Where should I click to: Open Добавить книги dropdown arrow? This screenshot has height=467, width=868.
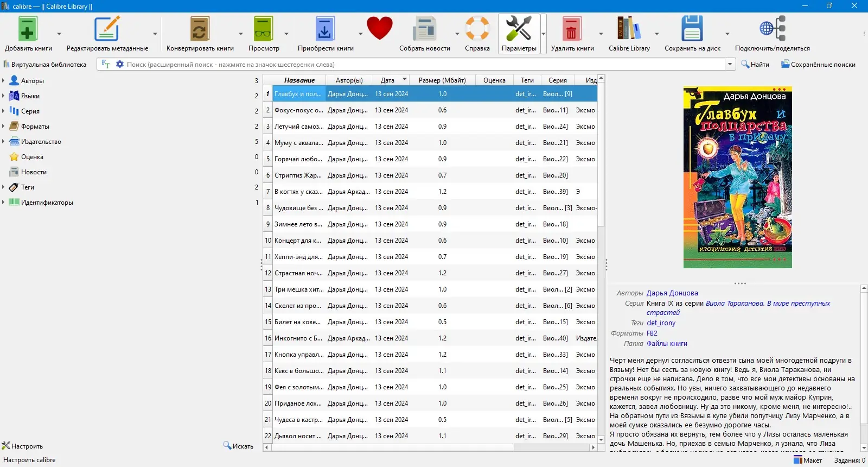pyautogui.click(x=59, y=34)
